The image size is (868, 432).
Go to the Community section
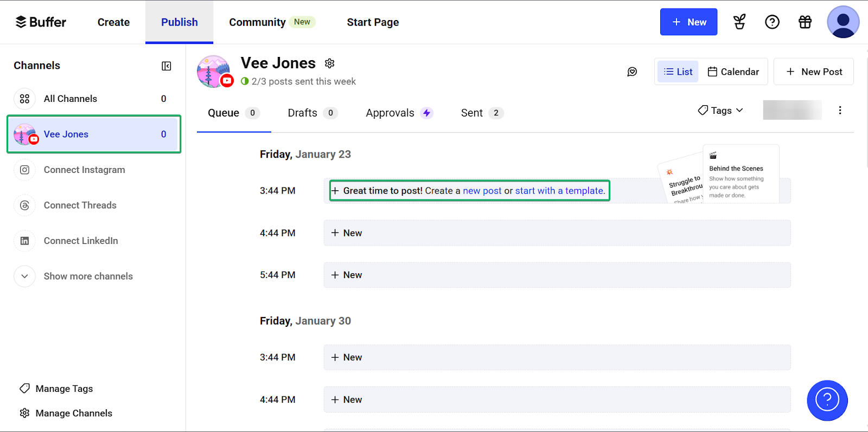click(272, 22)
